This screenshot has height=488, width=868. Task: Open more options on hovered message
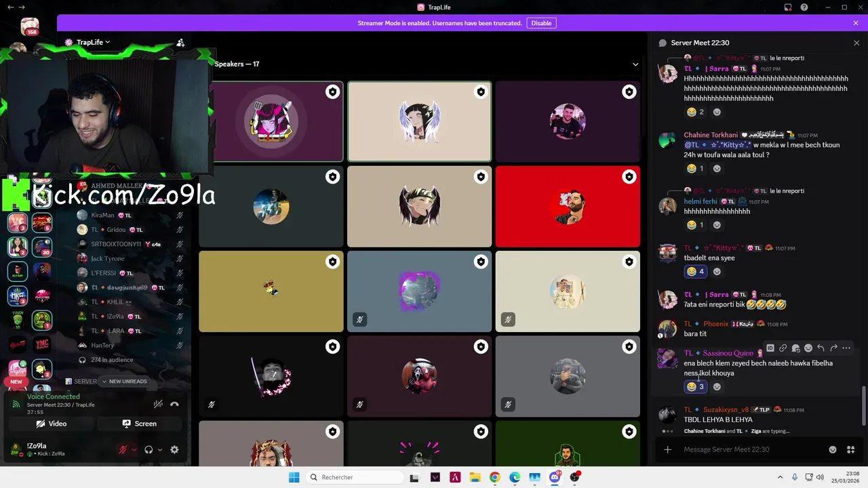(x=846, y=348)
